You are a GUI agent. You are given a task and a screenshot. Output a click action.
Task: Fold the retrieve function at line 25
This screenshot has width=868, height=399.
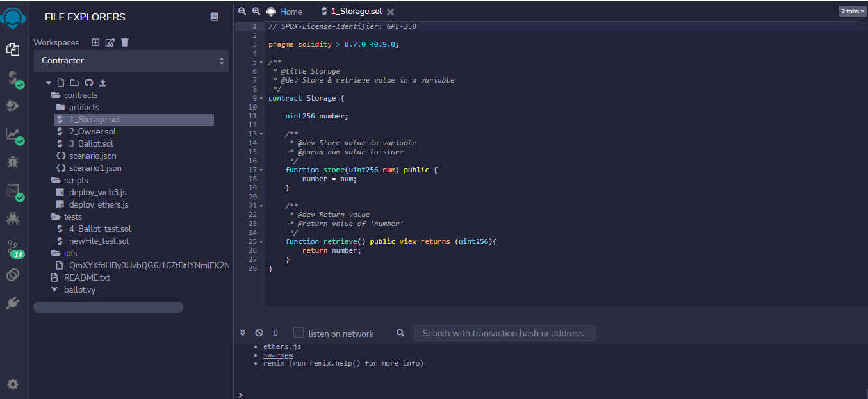click(261, 241)
